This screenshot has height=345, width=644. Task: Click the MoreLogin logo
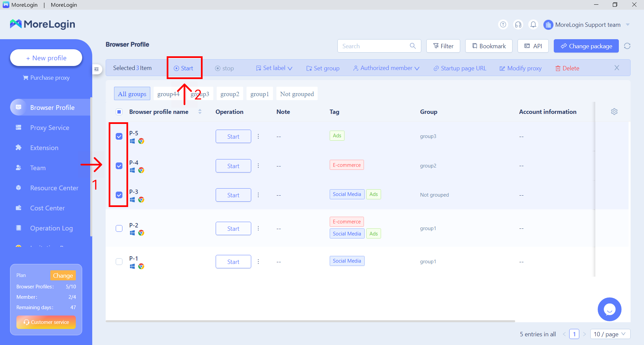coord(42,24)
